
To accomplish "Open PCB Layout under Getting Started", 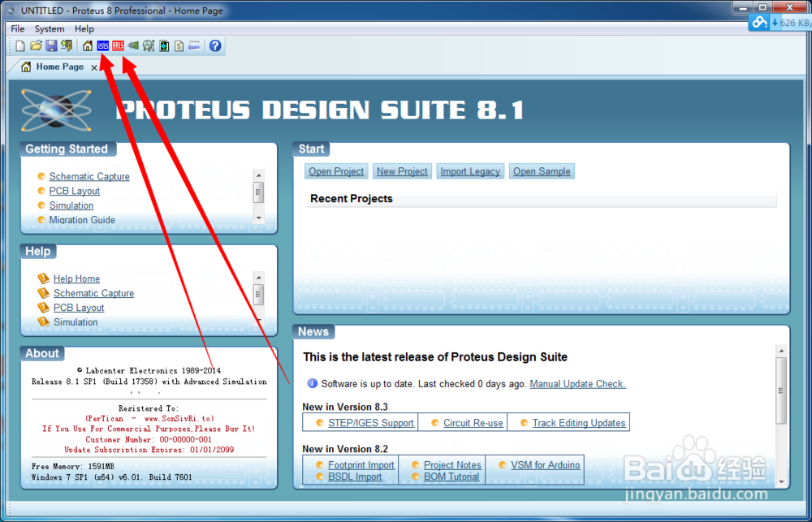I will (74, 191).
